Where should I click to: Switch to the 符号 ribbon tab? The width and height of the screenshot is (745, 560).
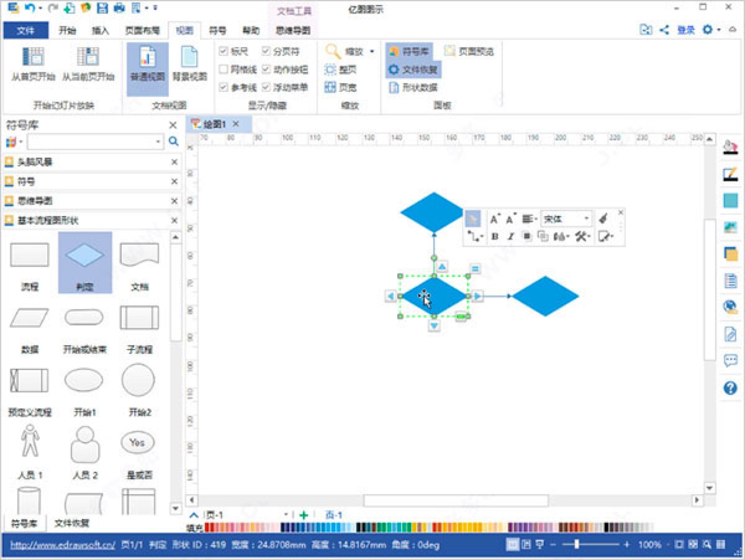(217, 30)
